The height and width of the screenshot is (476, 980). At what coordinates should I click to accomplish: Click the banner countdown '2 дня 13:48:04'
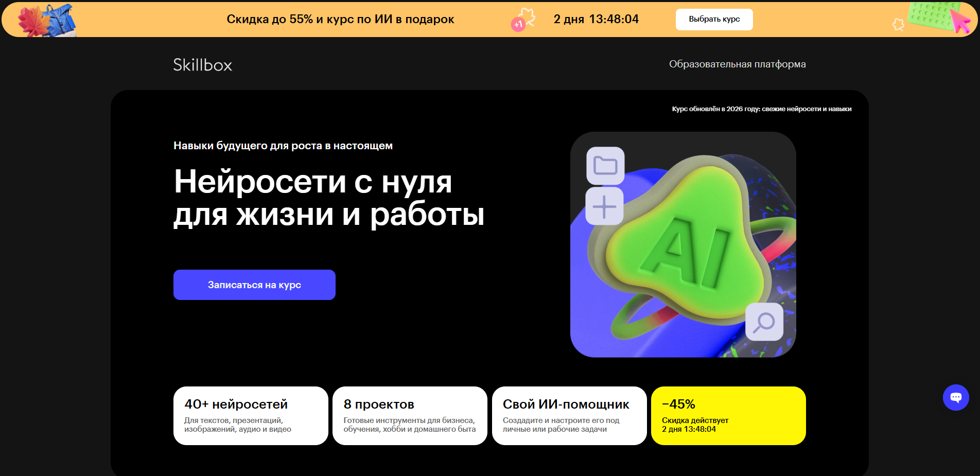click(x=596, y=19)
